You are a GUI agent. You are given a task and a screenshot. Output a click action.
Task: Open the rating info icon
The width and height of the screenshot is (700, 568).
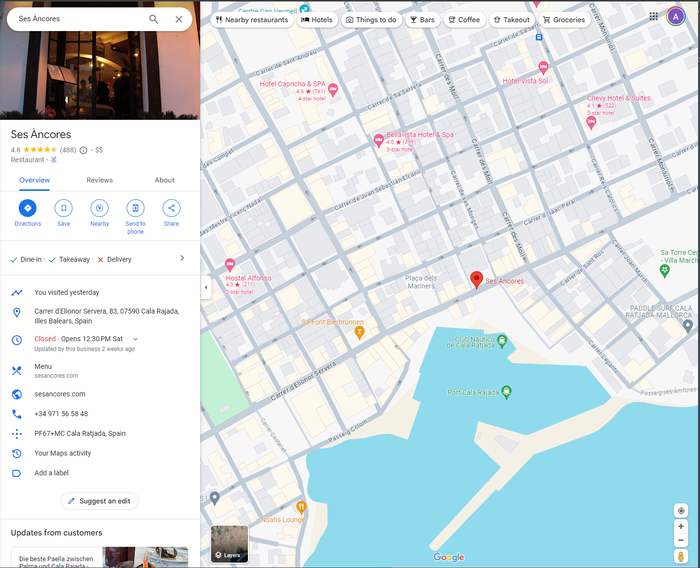(x=83, y=150)
